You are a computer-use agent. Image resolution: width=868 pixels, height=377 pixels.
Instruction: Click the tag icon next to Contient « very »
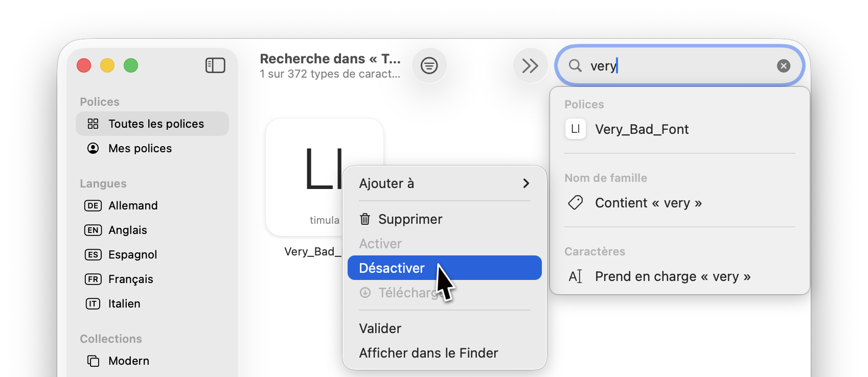point(575,202)
